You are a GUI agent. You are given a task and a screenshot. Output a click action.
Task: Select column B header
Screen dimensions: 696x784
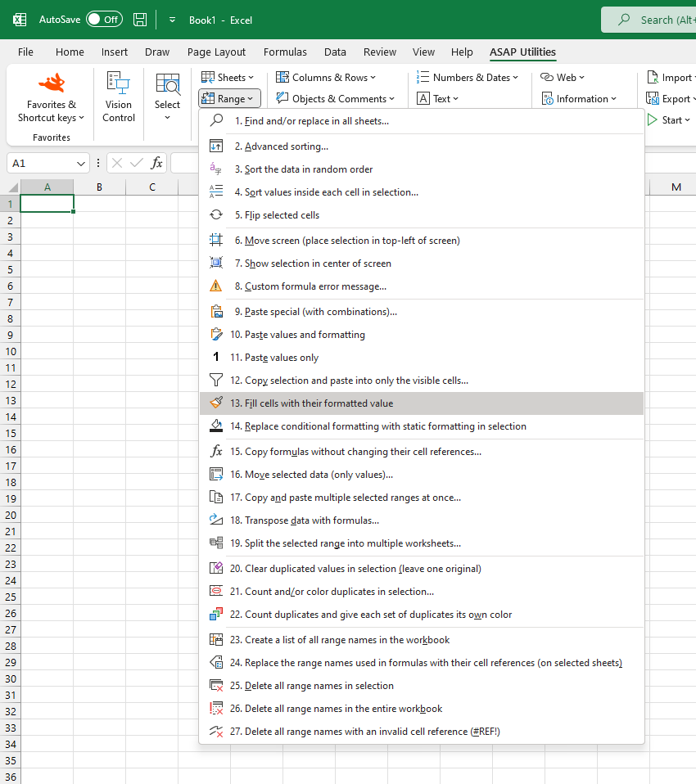(x=99, y=187)
